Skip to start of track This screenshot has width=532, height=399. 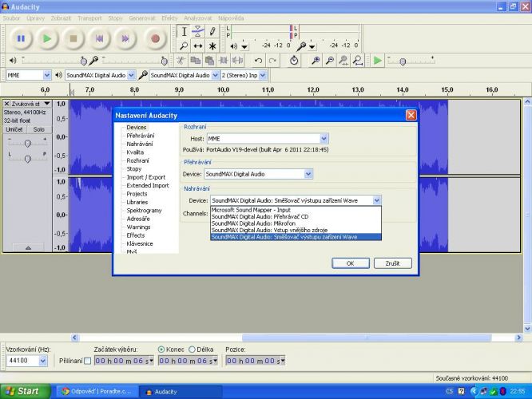(99, 38)
